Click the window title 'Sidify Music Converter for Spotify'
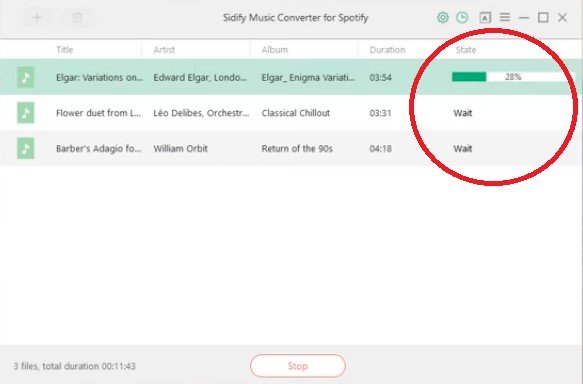Screen dimensions: 583x384 (x=296, y=17)
